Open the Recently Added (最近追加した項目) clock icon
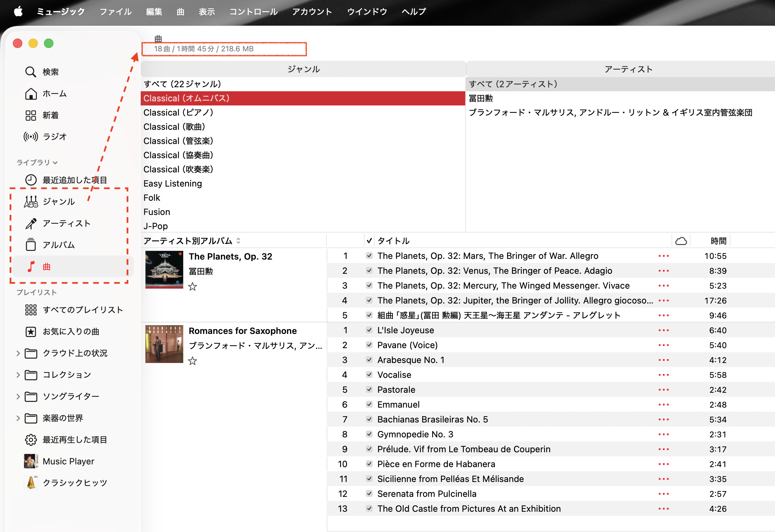775x532 pixels. 31,180
